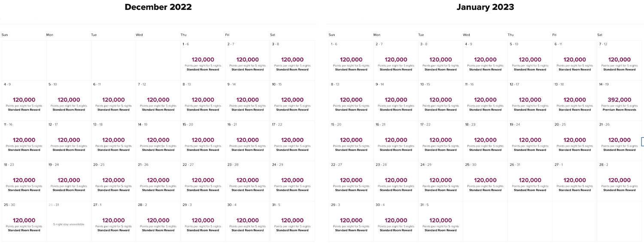644x243 pixels.
Task: Click the January 2023 month heading
Action: point(485,7)
